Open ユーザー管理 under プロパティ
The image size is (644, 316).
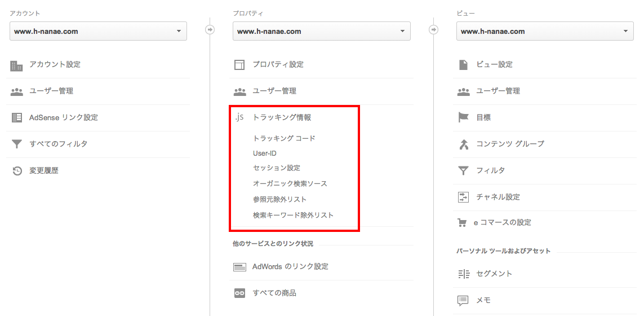pyautogui.click(x=274, y=91)
